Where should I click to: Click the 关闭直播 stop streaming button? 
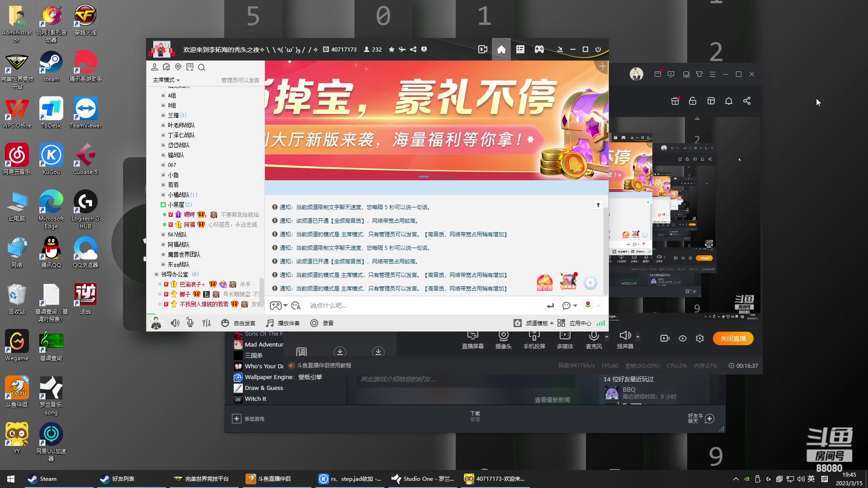[733, 338]
